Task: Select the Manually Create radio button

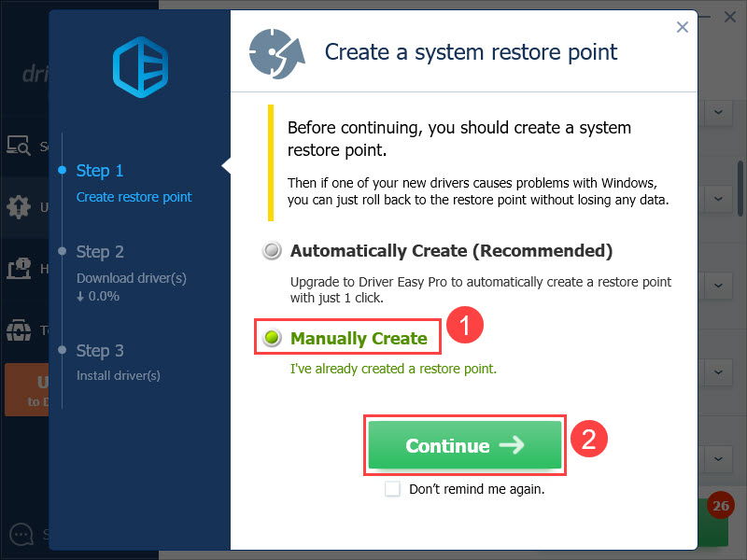Action: (x=272, y=338)
